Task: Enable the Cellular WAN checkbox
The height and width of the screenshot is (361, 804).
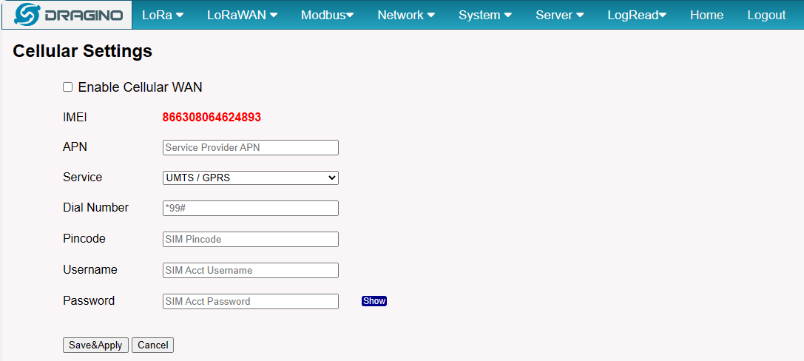Action: pyautogui.click(x=68, y=87)
